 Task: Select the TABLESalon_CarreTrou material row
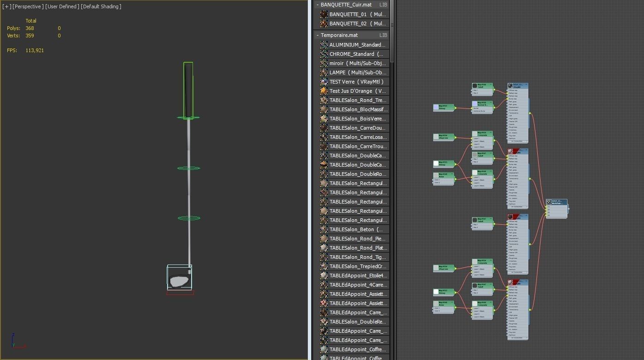click(354, 146)
